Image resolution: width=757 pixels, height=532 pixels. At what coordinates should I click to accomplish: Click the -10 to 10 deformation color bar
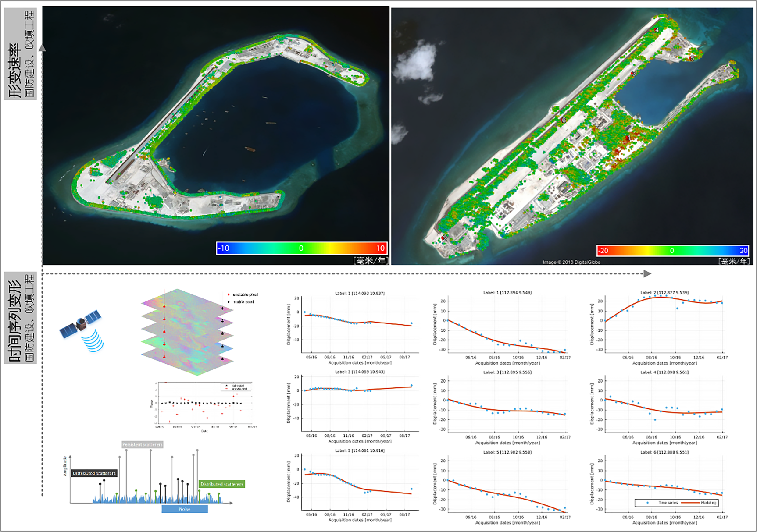tap(302, 248)
